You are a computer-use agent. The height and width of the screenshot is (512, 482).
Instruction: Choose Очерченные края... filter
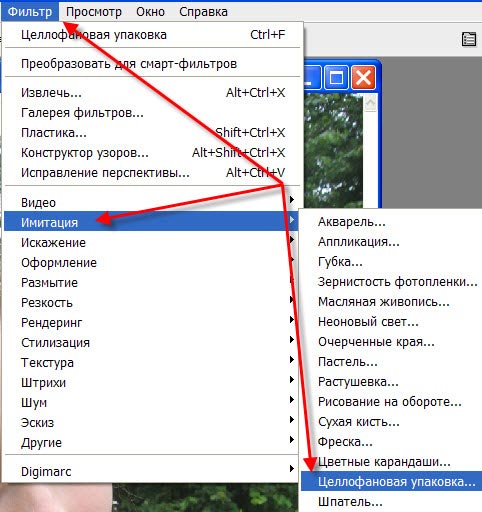coord(391,341)
